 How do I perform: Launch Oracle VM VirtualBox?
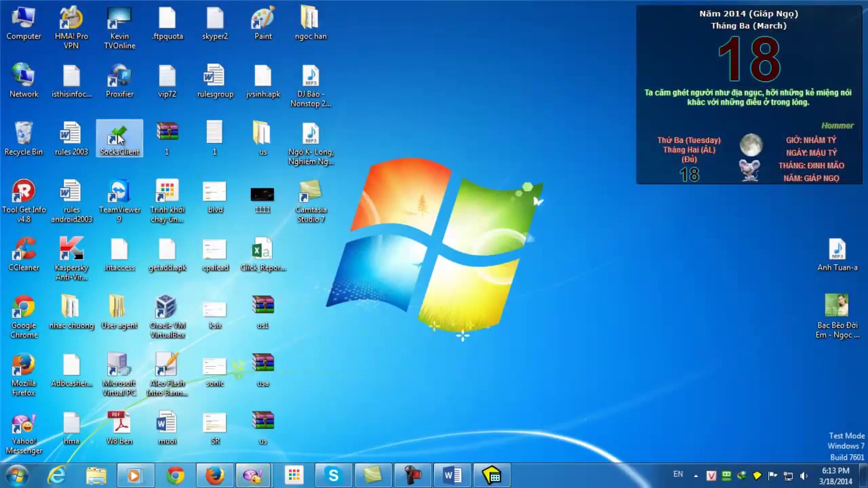167,317
